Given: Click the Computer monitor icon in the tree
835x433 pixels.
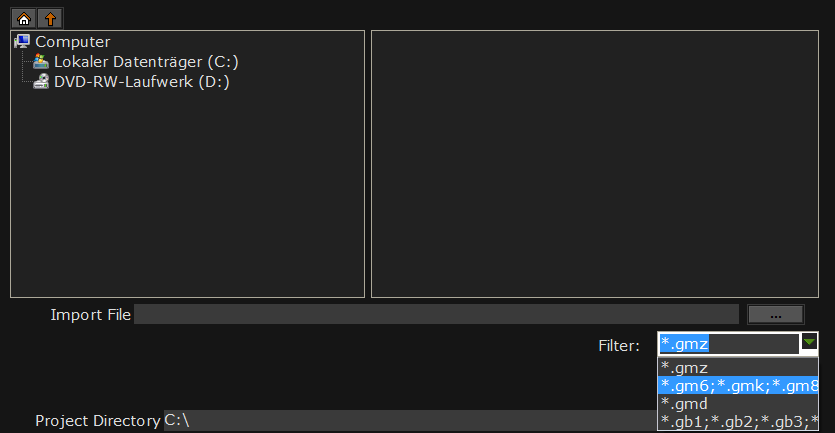Looking at the screenshot, I should (22, 42).
